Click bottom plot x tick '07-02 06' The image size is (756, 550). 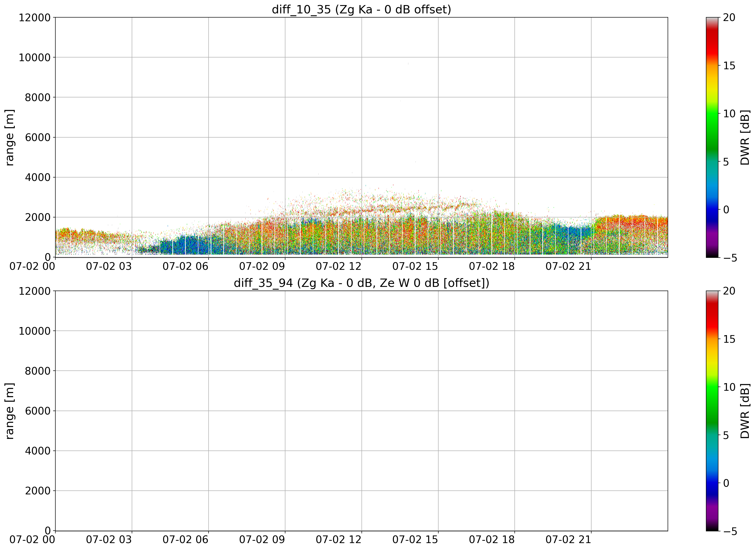pyautogui.click(x=185, y=540)
